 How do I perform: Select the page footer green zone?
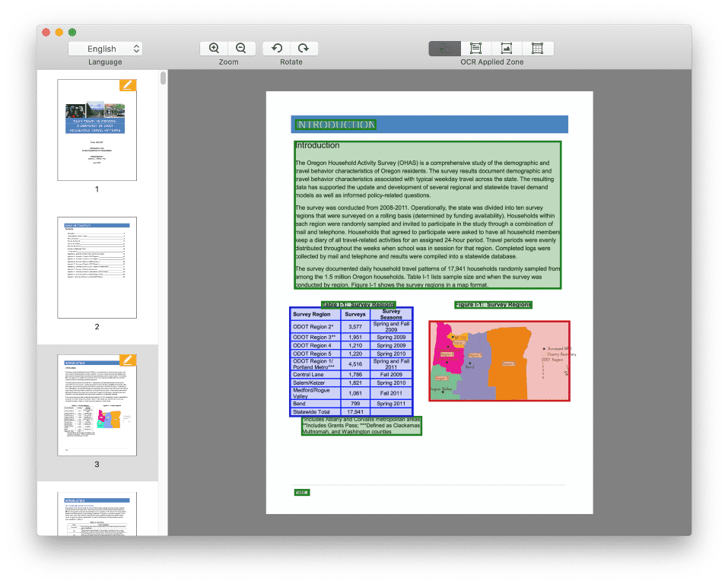click(x=302, y=492)
